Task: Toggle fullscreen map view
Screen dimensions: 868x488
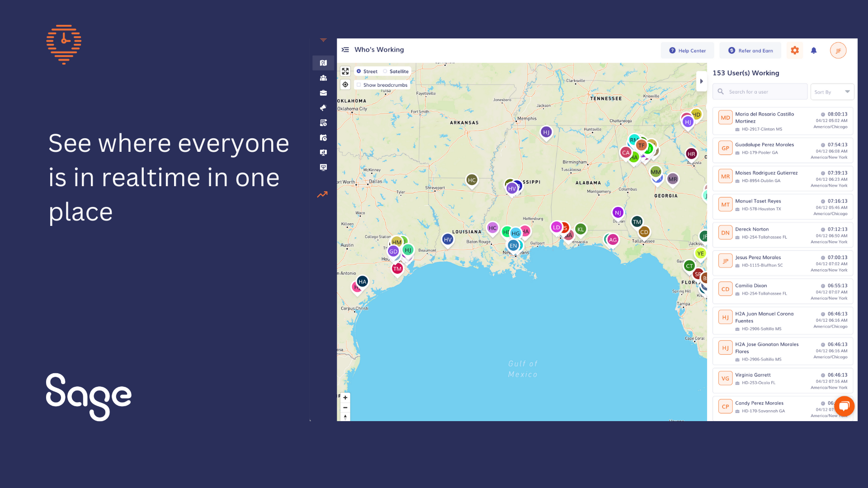Action: [345, 71]
